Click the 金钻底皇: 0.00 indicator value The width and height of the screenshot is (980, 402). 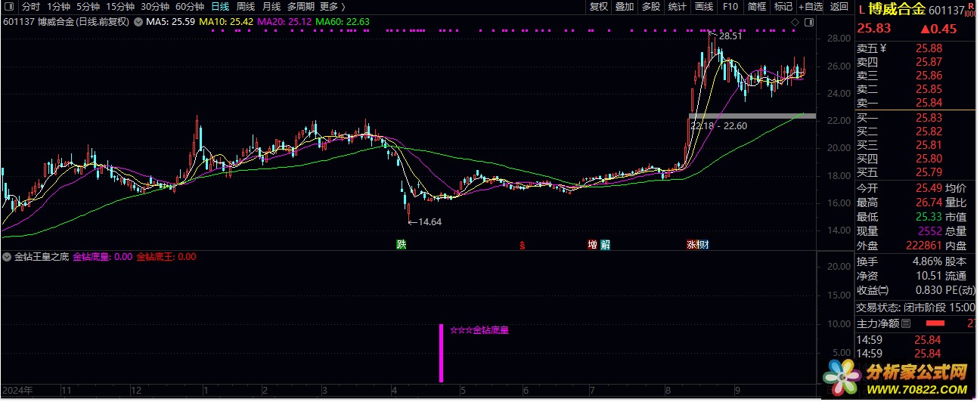point(102,257)
